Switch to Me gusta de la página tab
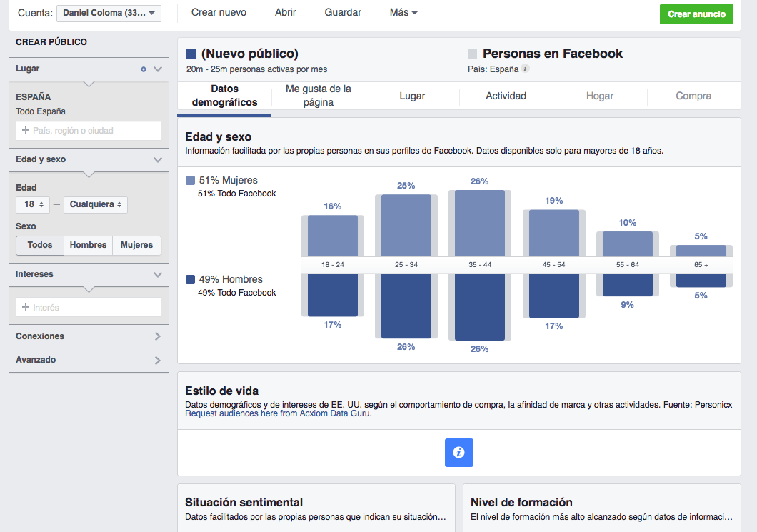Viewport: 757px width, 532px height. (x=318, y=96)
